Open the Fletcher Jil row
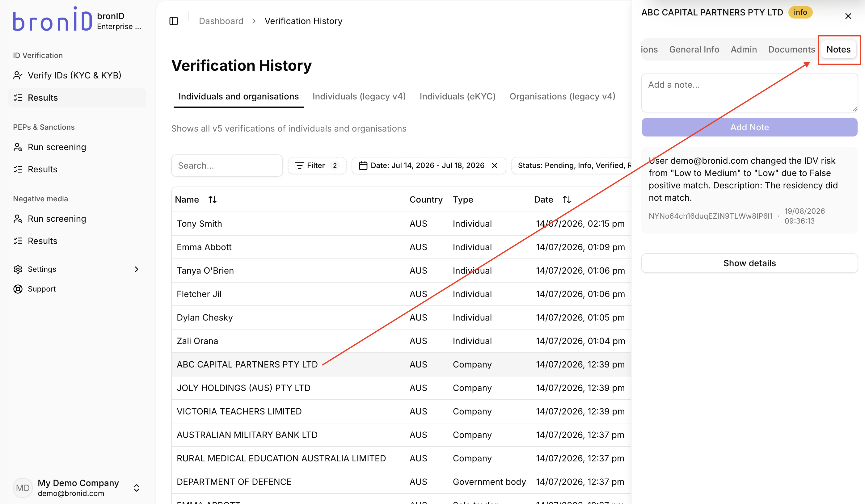865x504 pixels. click(x=401, y=294)
